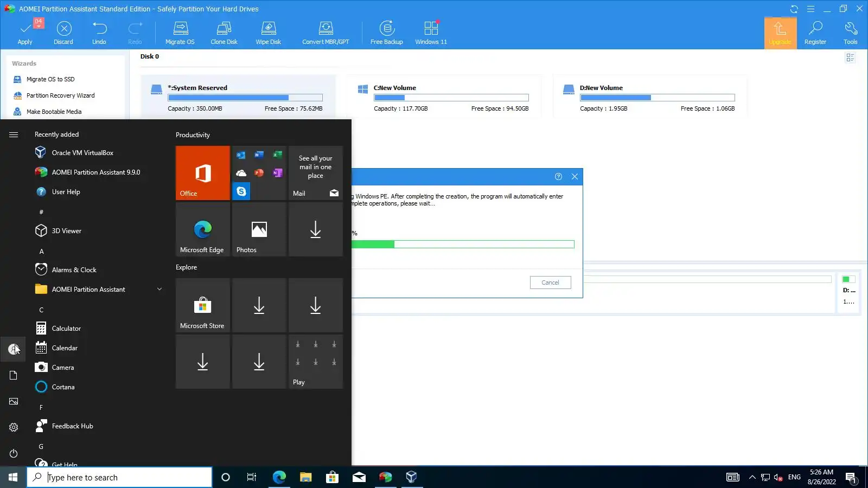
Task: Open the notification center
Action: click(x=851, y=477)
